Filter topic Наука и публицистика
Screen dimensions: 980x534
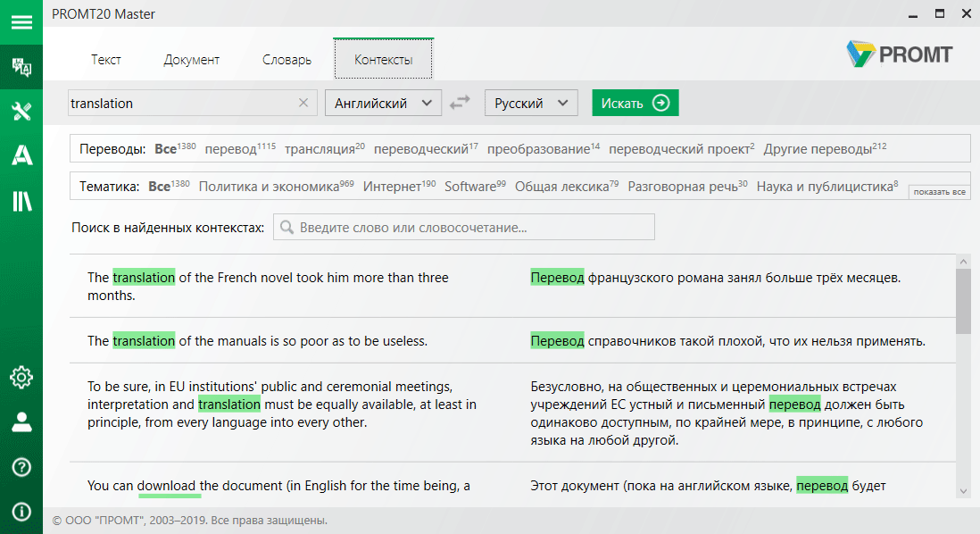(827, 187)
